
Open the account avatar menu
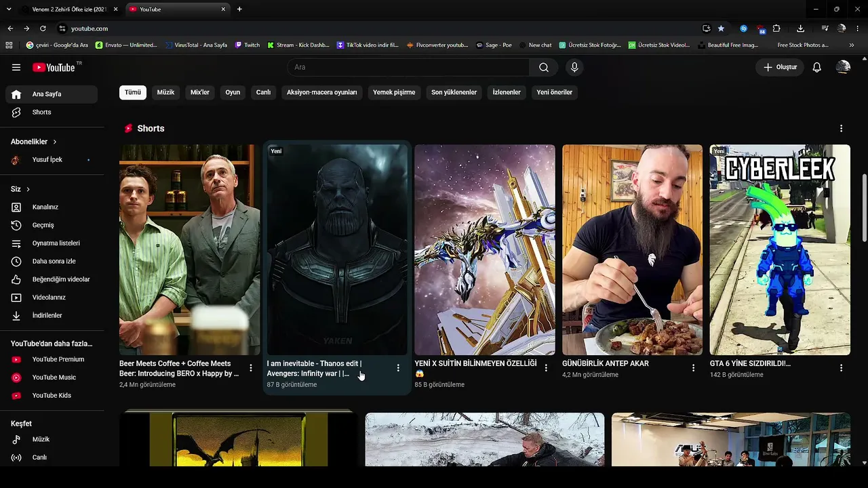[x=843, y=67]
